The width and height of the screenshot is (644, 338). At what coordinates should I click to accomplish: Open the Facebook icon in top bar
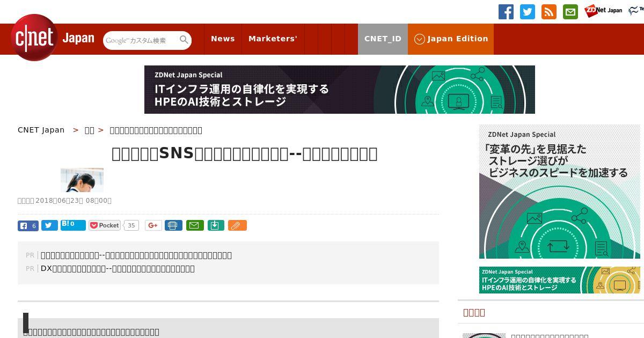coord(506,12)
